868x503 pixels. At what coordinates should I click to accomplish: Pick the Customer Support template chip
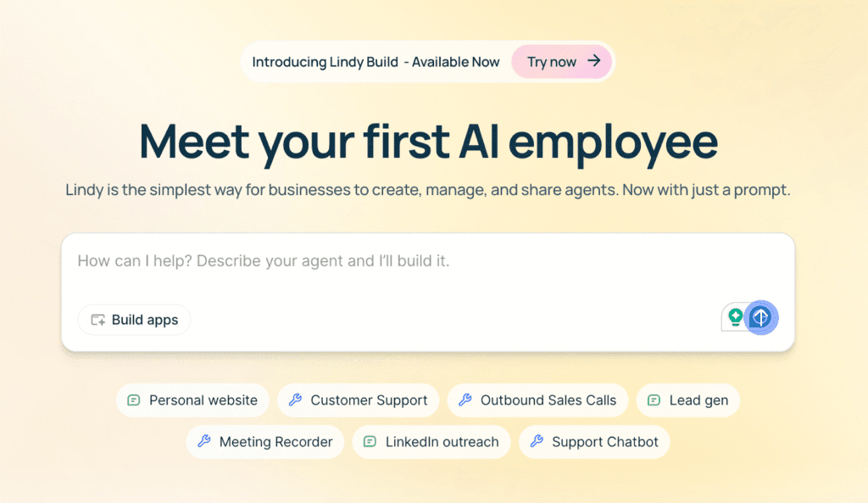coord(359,400)
